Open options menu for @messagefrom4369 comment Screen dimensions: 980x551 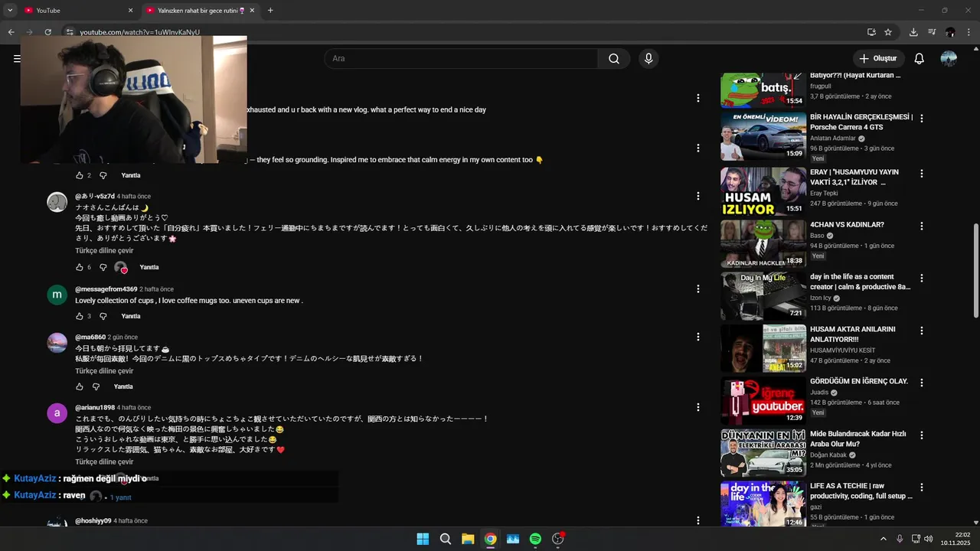(697, 289)
